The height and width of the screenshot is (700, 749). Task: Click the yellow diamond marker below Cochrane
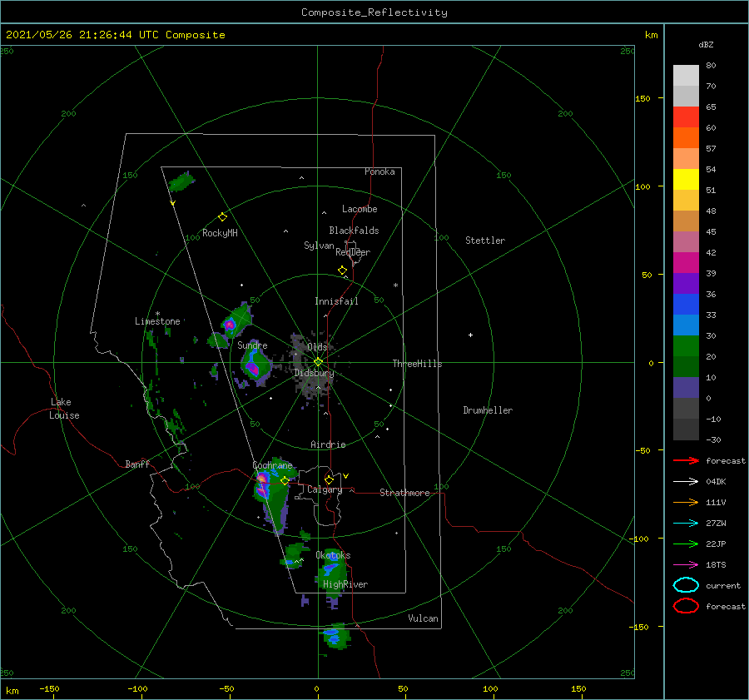[285, 481]
